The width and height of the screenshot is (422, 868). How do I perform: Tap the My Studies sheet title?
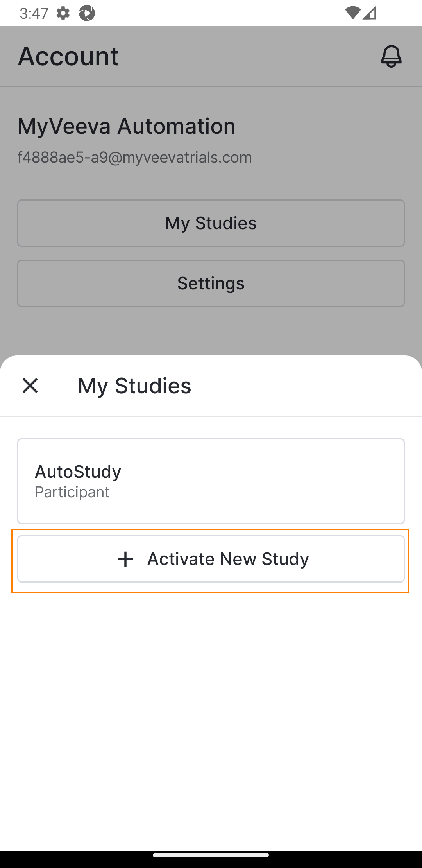click(134, 386)
